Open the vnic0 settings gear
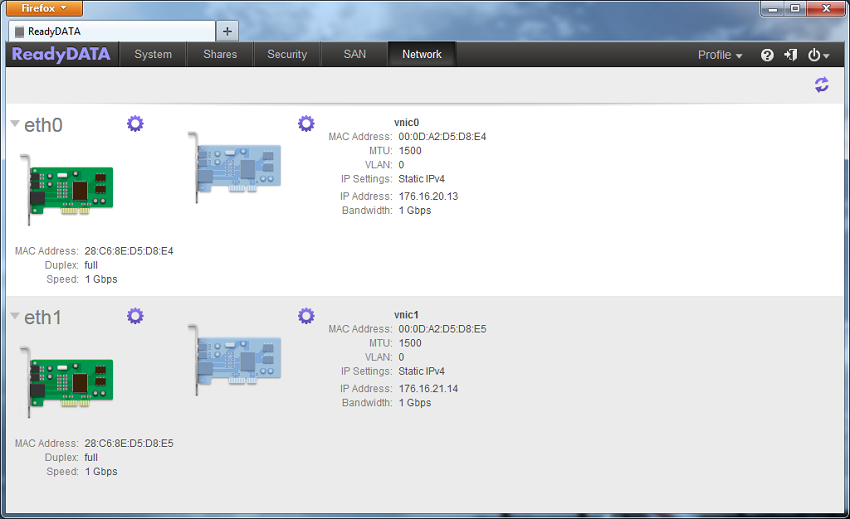The height and width of the screenshot is (519, 850). (306, 124)
